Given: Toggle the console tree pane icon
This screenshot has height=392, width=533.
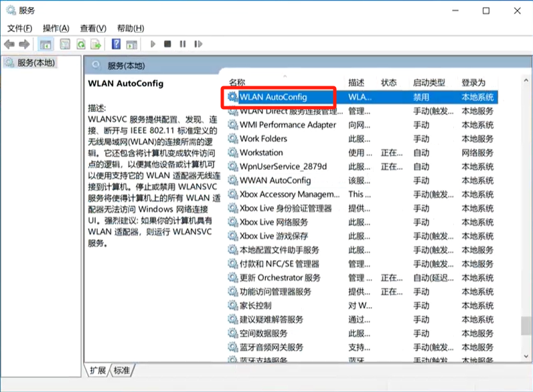Looking at the screenshot, I should tap(46, 44).
